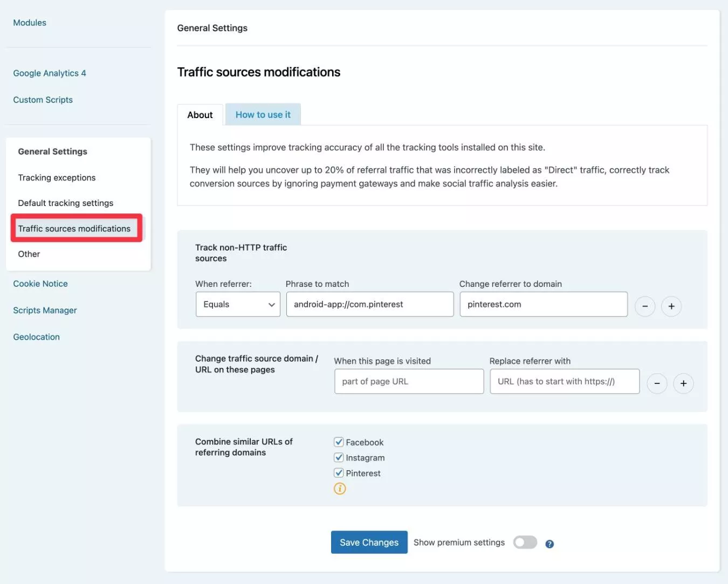728x584 pixels.
Task: Uncheck the Pinterest checkbox
Action: point(339,473)
